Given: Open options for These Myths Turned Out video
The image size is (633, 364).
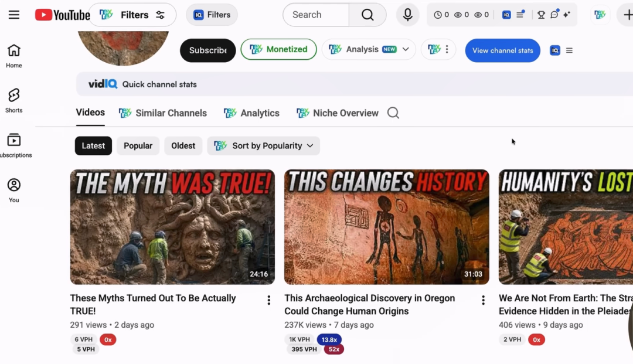Looking at the screenshot, I should (x=269, y=300).
